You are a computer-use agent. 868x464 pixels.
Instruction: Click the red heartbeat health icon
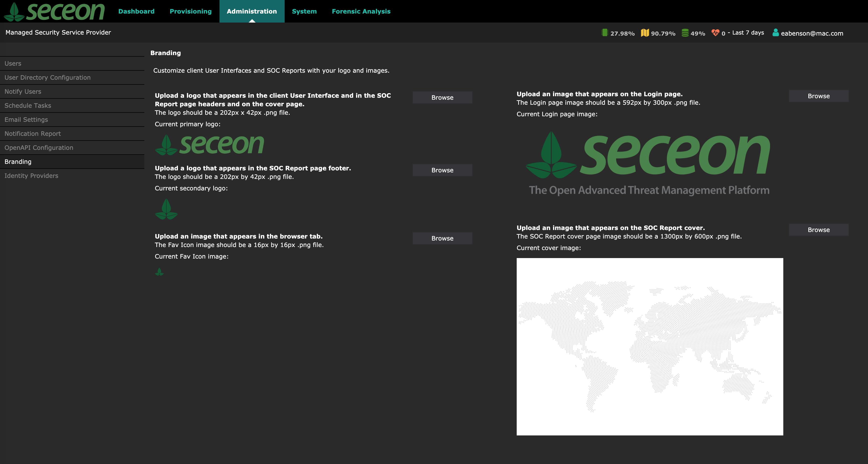tap(715, 33)
